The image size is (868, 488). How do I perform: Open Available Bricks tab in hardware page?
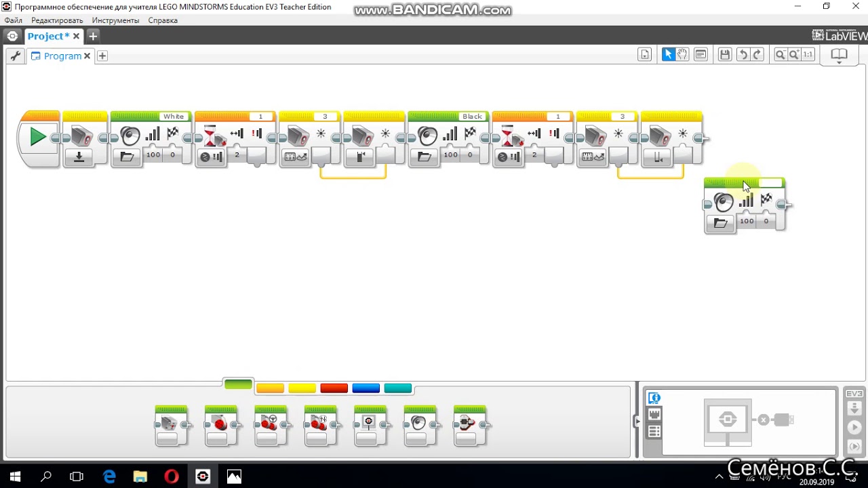point(654,431)
